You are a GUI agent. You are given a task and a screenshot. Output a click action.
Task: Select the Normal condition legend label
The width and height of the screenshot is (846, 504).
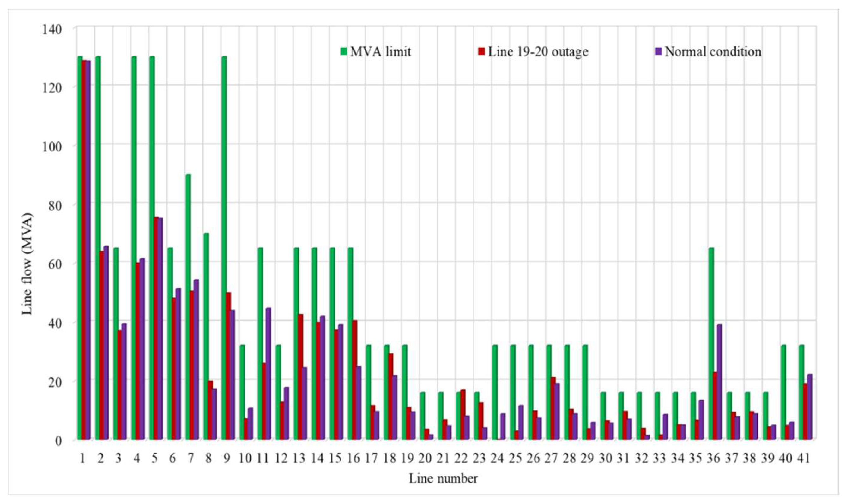713,52
